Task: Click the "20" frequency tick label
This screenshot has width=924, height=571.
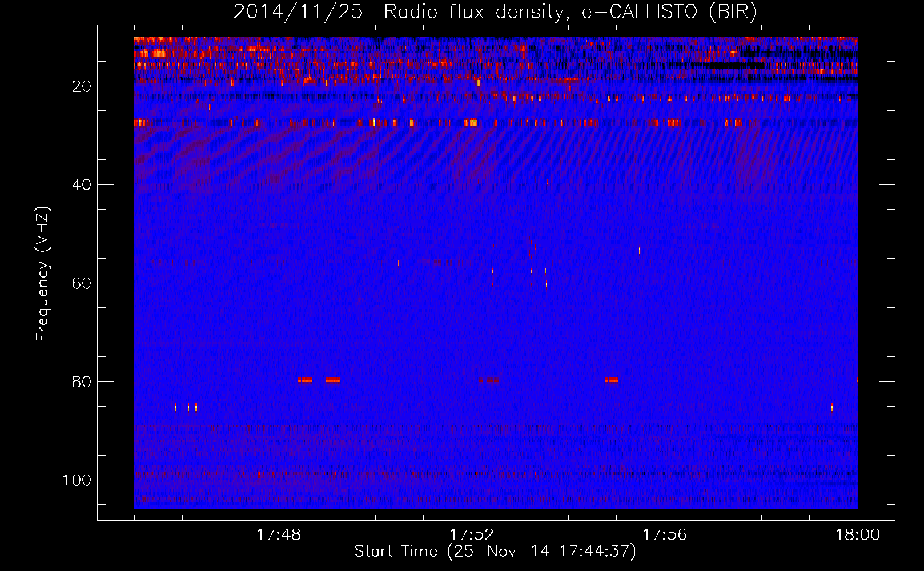Action: coord(82,86)
